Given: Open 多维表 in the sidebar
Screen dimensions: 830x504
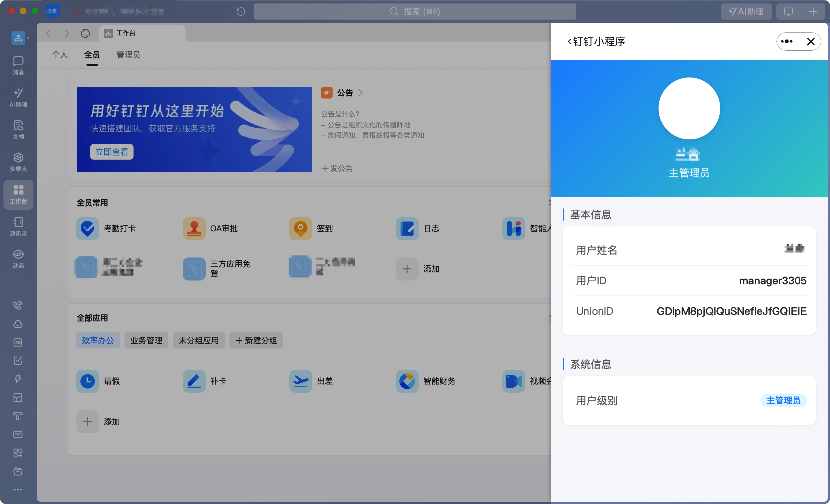Looking at the screenshot, I should pyautogui.click(x=18, y=162).
